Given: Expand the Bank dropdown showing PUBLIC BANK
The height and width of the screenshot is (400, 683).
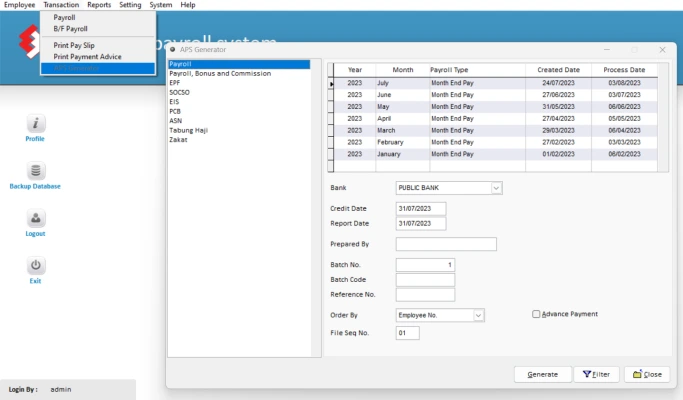Looking at the screenshot, I should point(496,187).
